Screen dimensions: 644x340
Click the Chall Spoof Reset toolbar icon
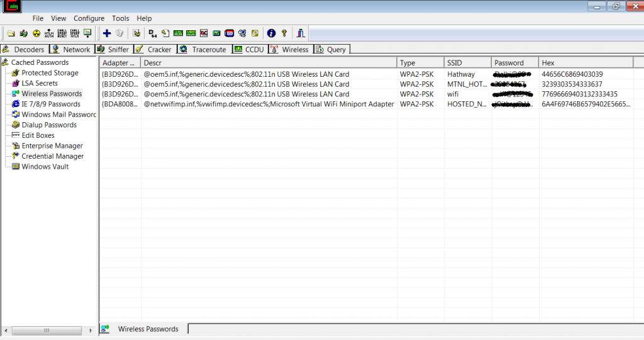[62, 33]
